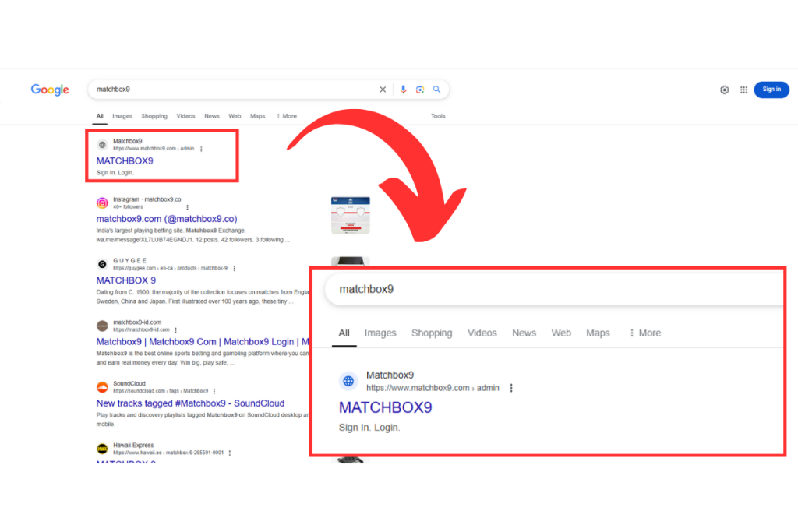Open New tracks tagged #Matchbox9 SoundCloud link
798x532 pixels.
(190, 403)
